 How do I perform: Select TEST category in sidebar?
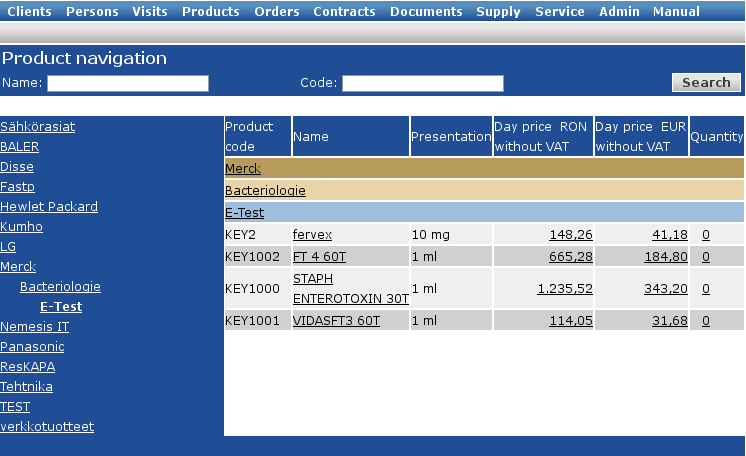[x=15, y=406]
